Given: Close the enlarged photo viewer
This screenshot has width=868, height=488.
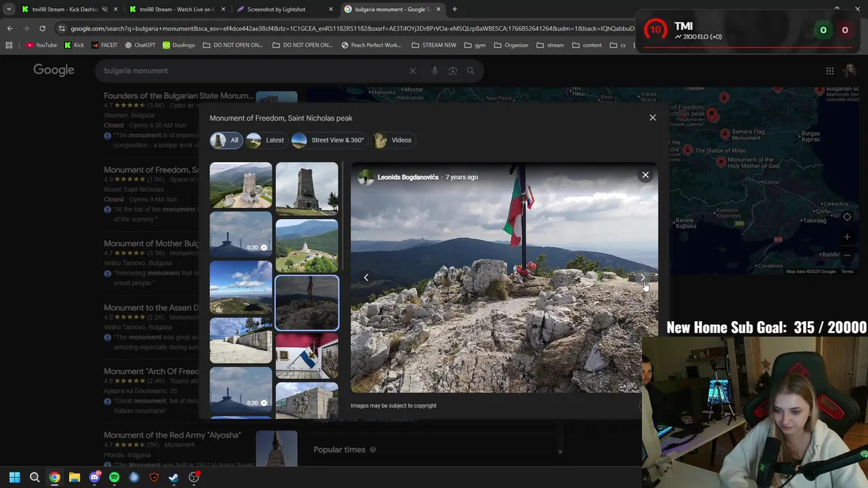Looking at the screenshot, I should point(646,175).
